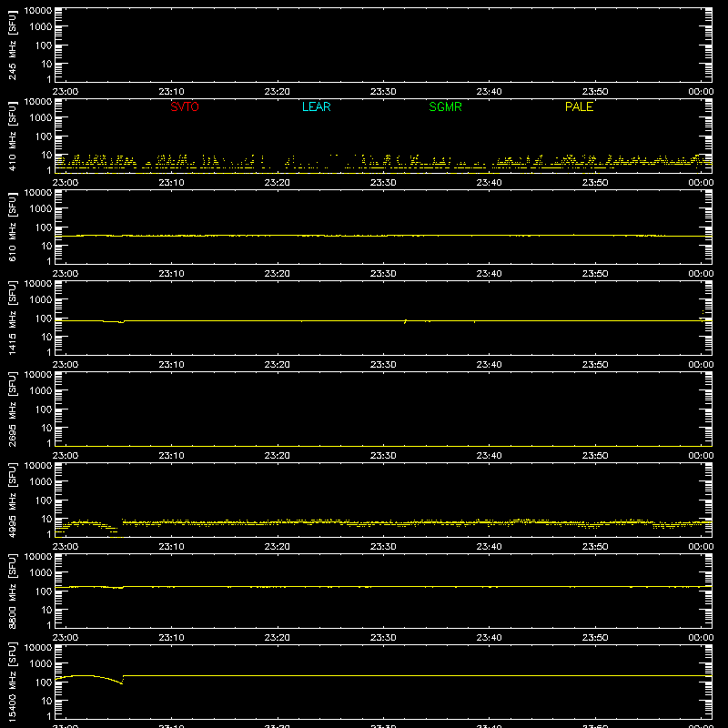
Task: Click 23:30 time label under 1415 MHz panel
Action: click(x=383, y=365)
